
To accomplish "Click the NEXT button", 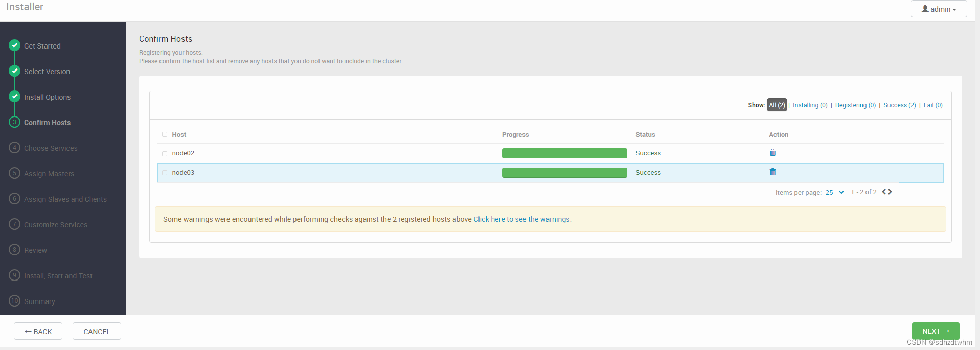I will (x=936, y=331).
